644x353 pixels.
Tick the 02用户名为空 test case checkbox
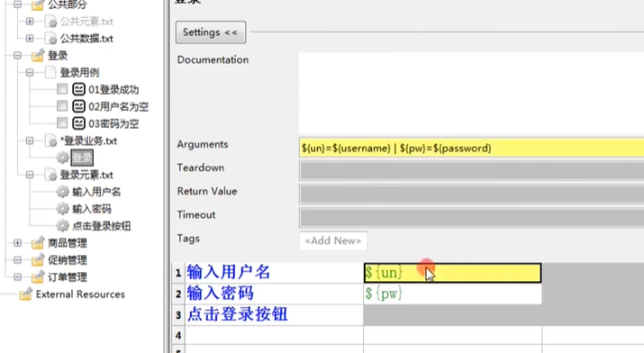[x=62, y=106]
